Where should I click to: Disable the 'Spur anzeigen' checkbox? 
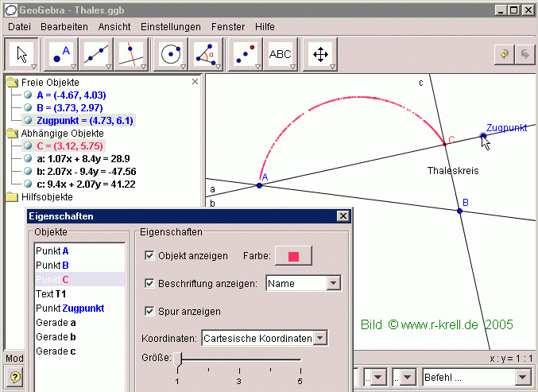click(x=150, y=311)
